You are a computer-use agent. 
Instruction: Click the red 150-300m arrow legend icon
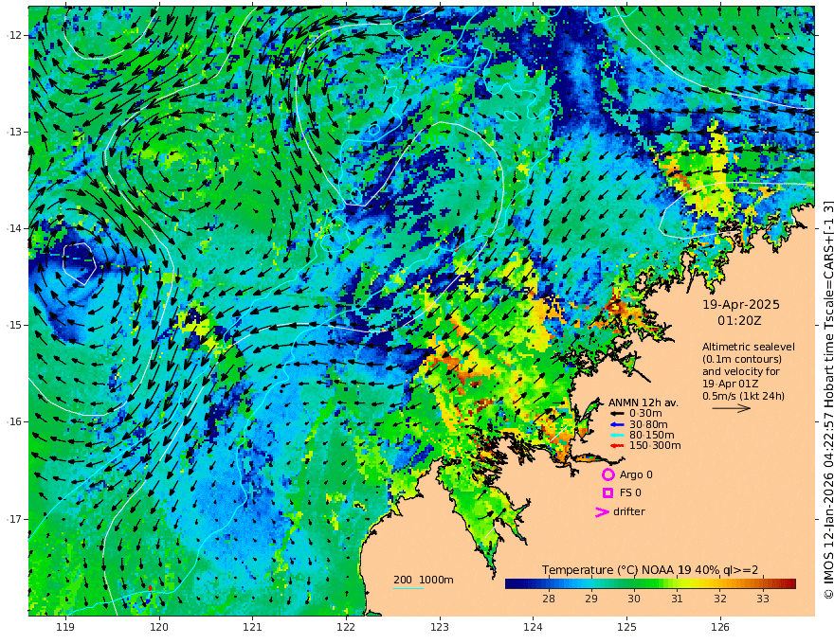[x=616, y=446]
